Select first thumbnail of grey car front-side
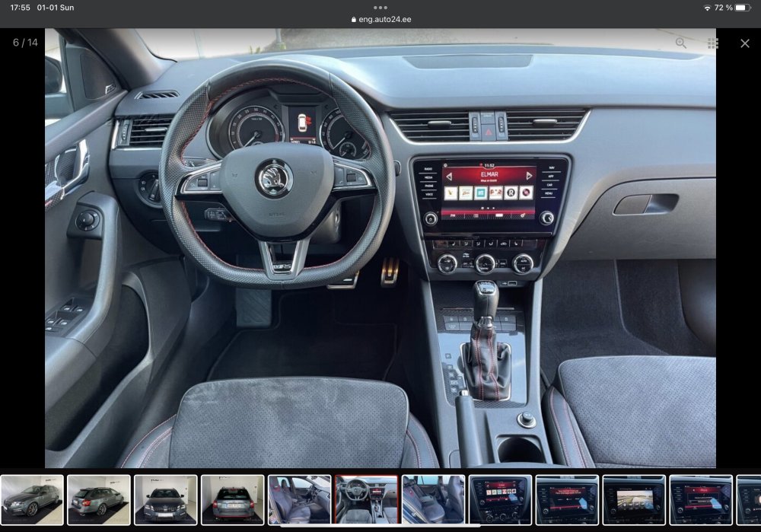761x532 pixels. tap(32, 500)
